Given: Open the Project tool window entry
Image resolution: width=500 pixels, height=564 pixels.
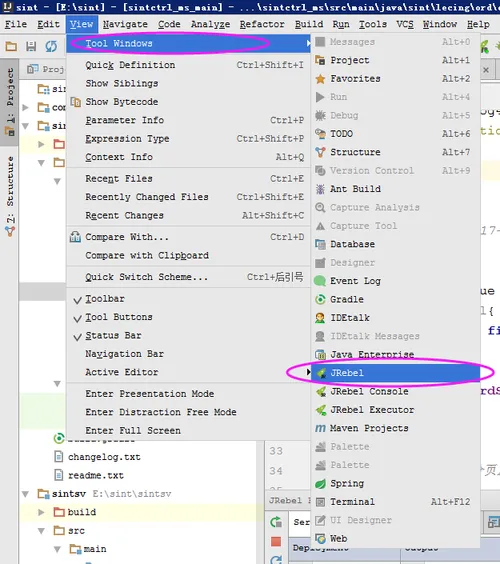Looking at the screenshot, I should tap(396, 60).
